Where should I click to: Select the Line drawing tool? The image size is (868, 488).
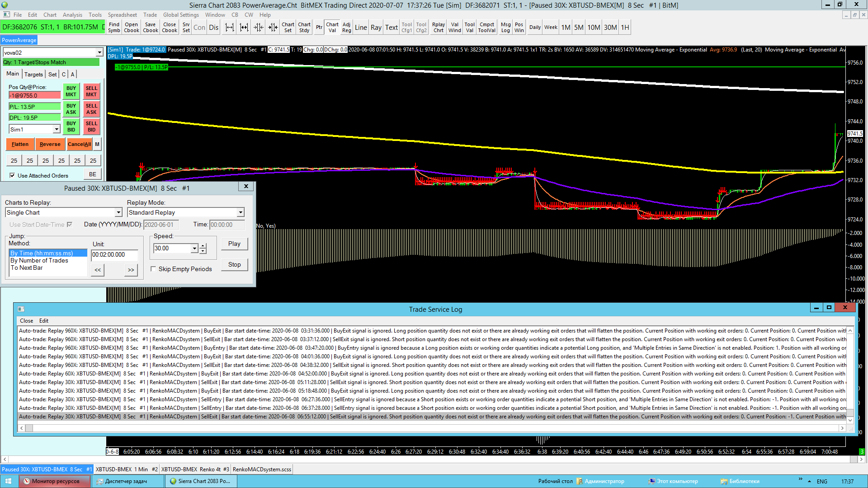coord(361,28)
